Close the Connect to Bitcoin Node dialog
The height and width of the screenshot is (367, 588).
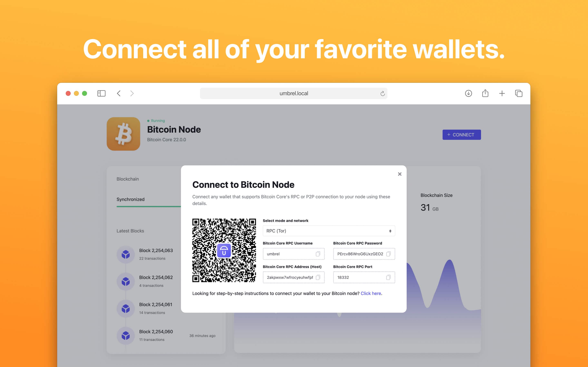400,174
